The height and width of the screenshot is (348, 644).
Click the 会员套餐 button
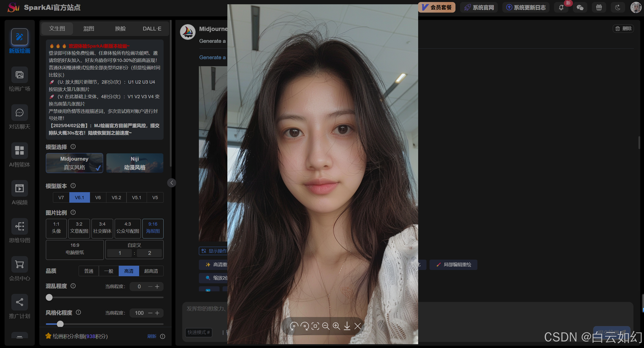pos(437,8)
